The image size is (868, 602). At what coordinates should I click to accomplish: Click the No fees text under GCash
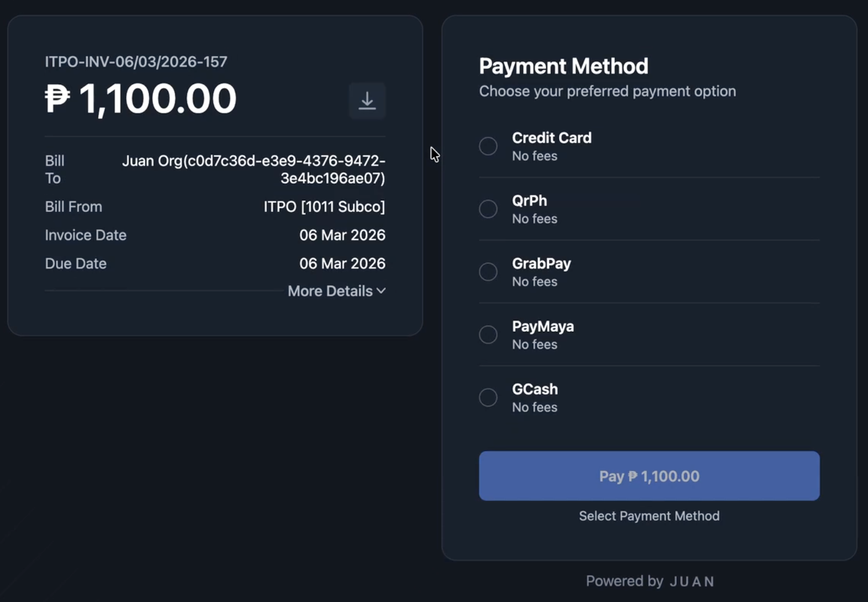tap(535, 407)
